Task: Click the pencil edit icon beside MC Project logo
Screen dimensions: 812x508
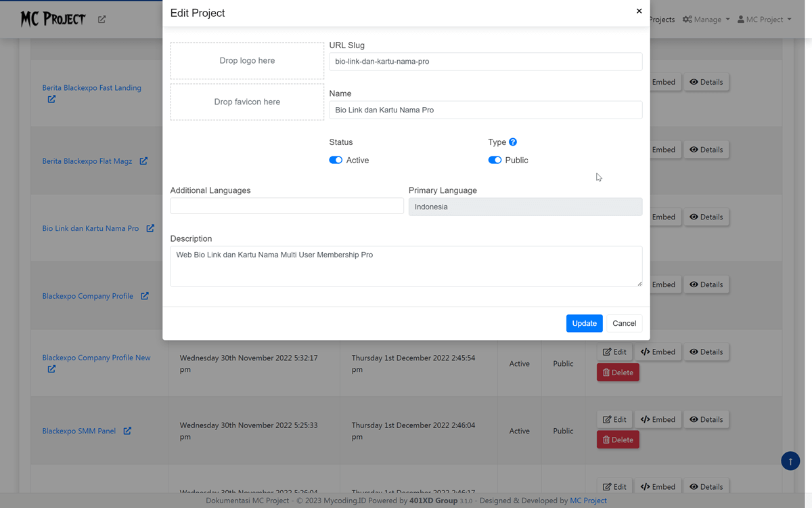Action: click(101, 20)
